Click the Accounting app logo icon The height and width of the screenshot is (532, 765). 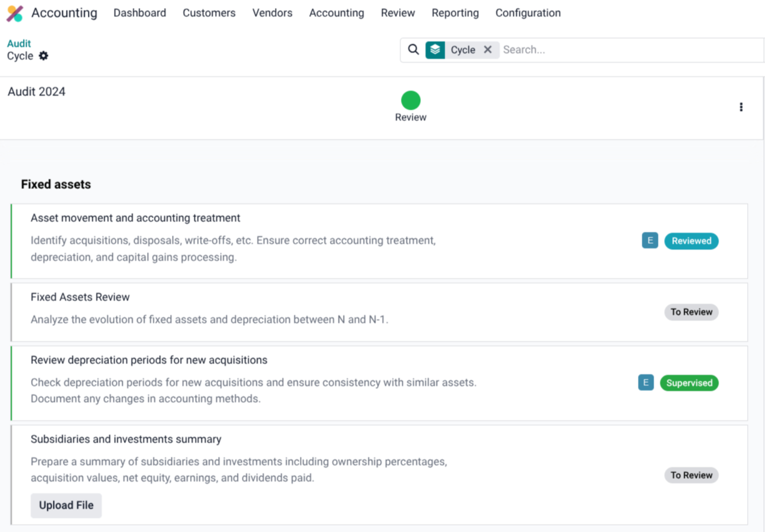pos(14,13)
